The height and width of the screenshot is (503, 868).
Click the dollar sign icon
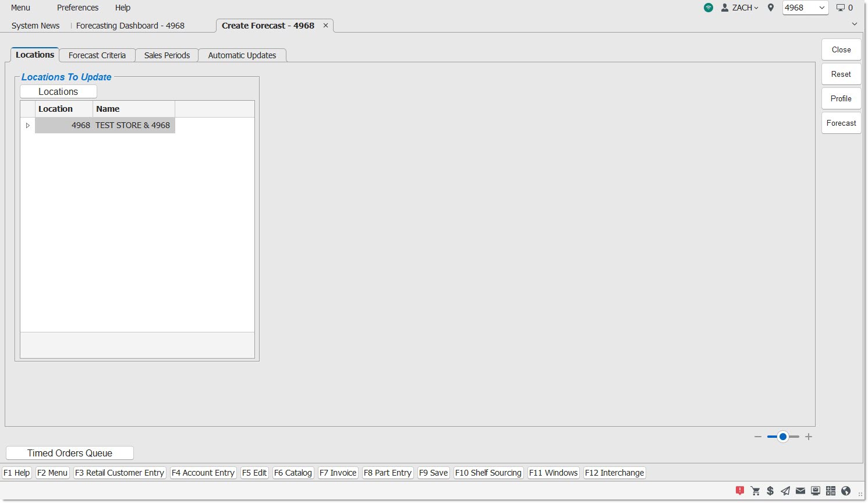click(770, 491)
